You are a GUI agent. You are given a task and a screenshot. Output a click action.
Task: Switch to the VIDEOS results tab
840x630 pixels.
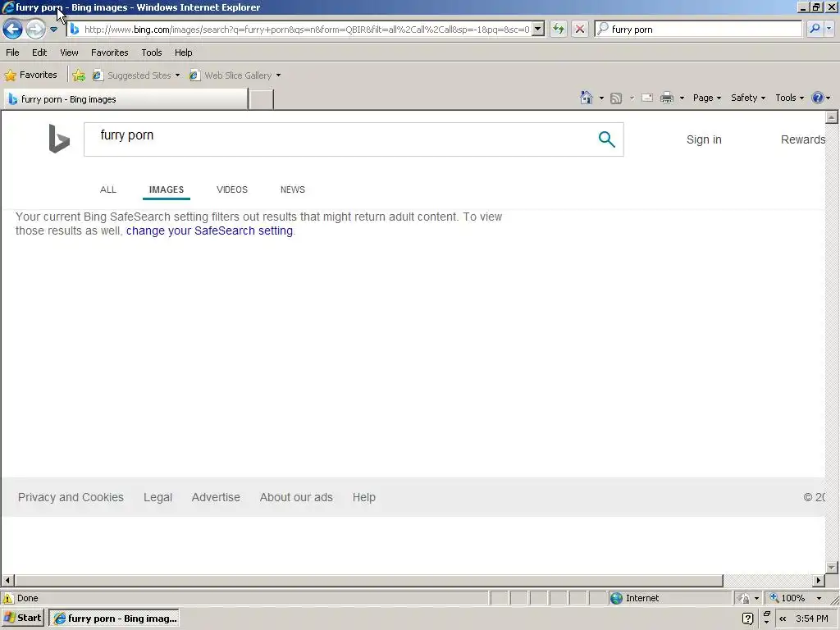coord(232,189)
